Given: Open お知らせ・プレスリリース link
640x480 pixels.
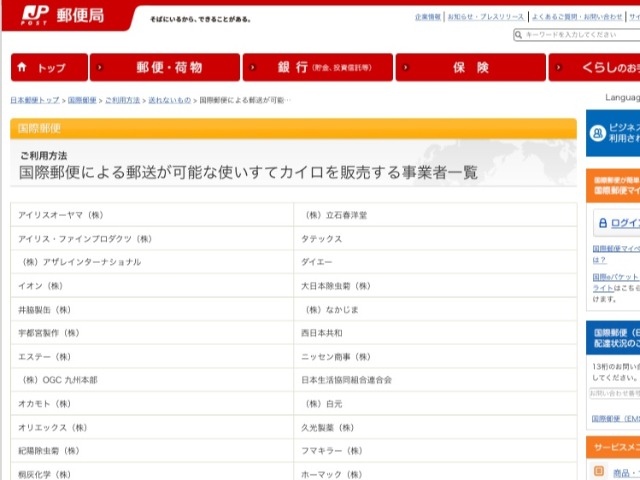Looking at the screenshot, I should point(486,17).
